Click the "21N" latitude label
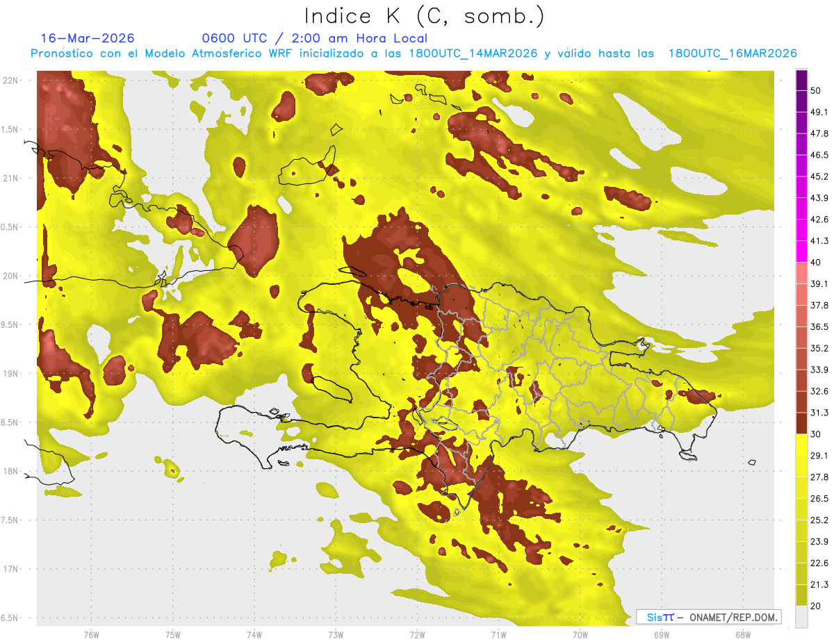 [x=10, y=178]
